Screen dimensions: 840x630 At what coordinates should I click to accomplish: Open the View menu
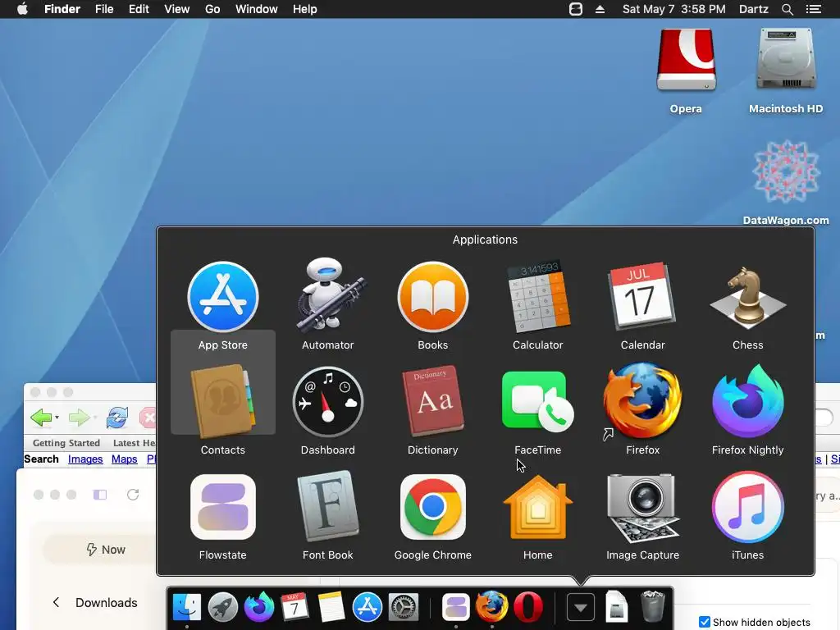click(x=177, y=9)
